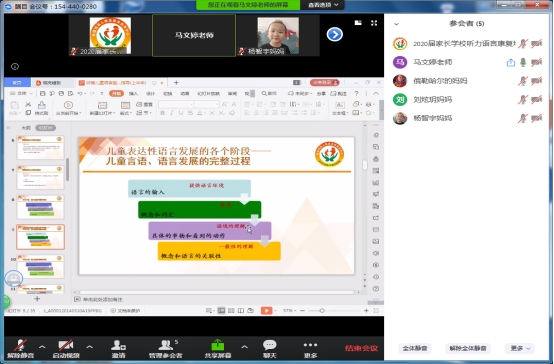The height and width of the screenshot is (364, 554).
Task: Open the 聊天 chat bubble icon
Action: coord(270,345)
